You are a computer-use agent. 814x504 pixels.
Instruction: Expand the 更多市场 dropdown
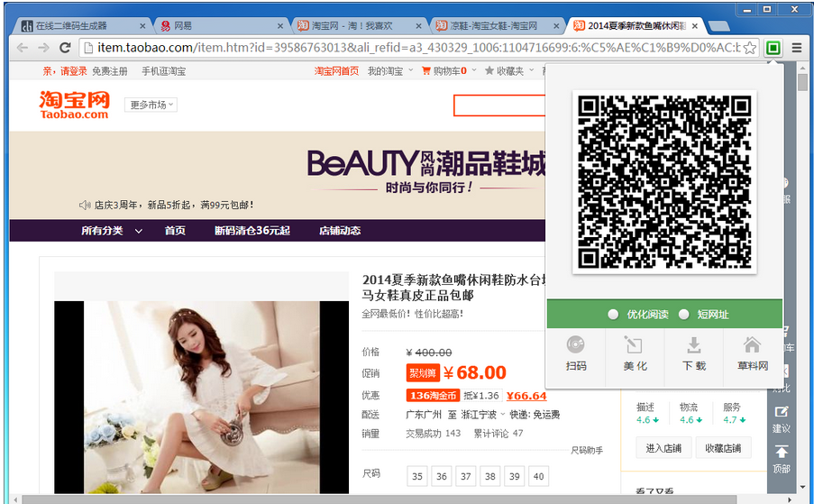point(151,105)
